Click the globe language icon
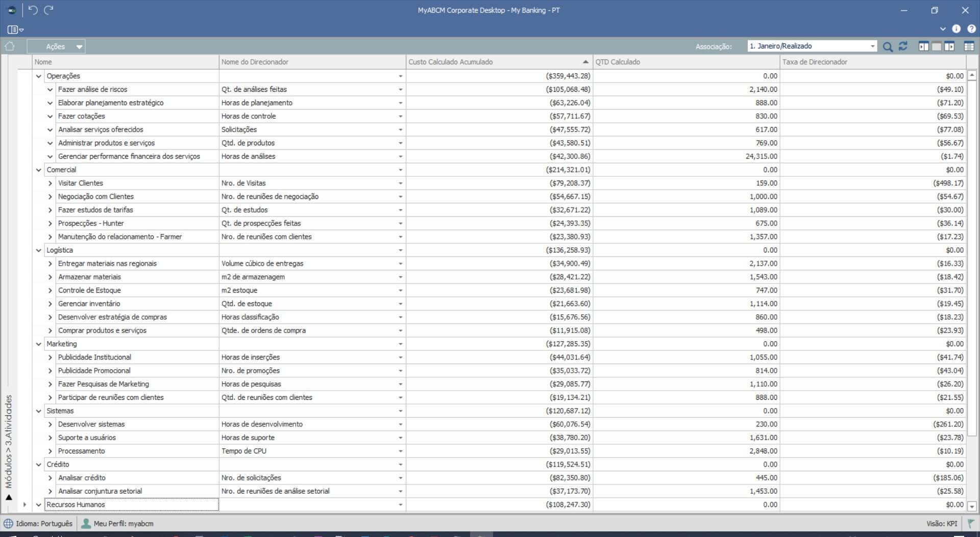This screenshot has height=537, width=980. click(8, 523)
